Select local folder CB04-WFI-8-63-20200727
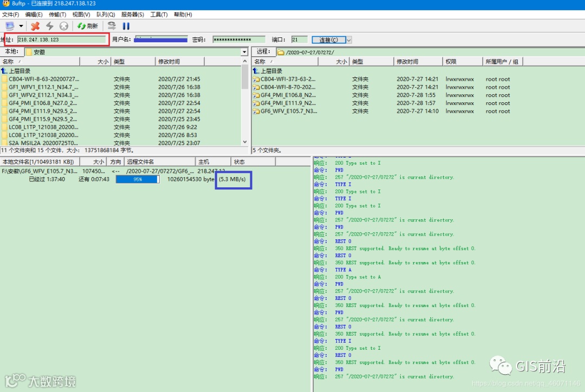The width and height of the screenshot is (585, 392). click(x=120, y=79)
